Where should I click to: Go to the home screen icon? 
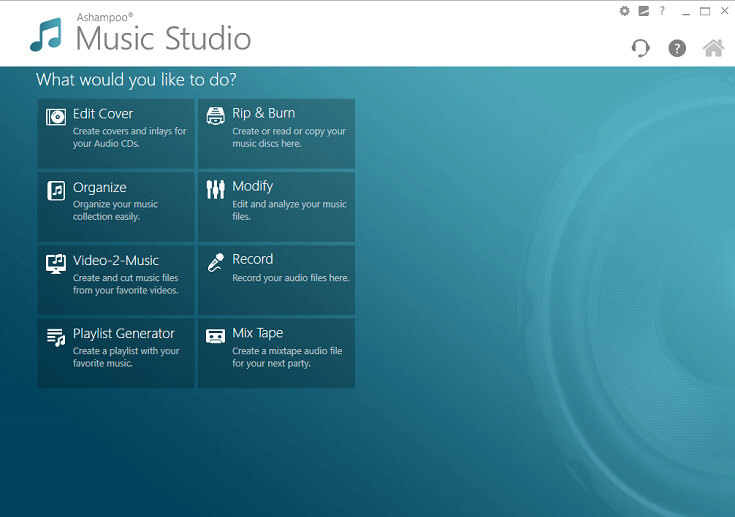click(713, 48)
